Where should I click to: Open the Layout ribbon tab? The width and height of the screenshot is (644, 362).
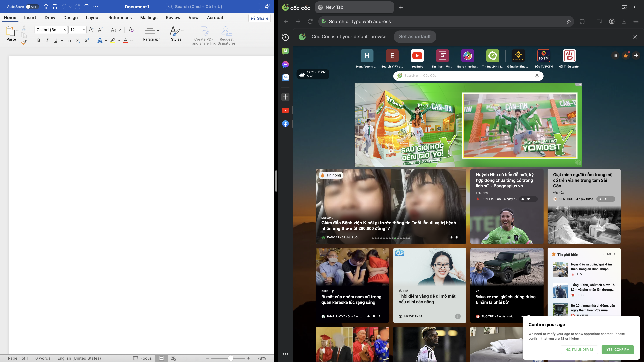[x=93, y=17]
